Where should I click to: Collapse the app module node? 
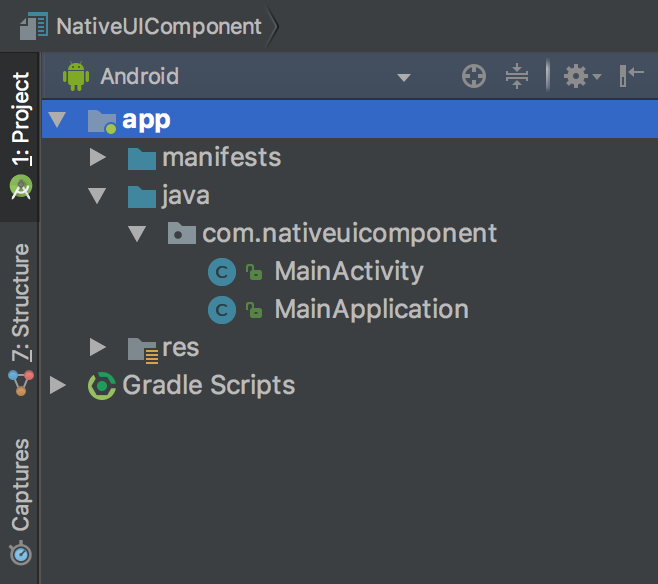tap(57, 120)
